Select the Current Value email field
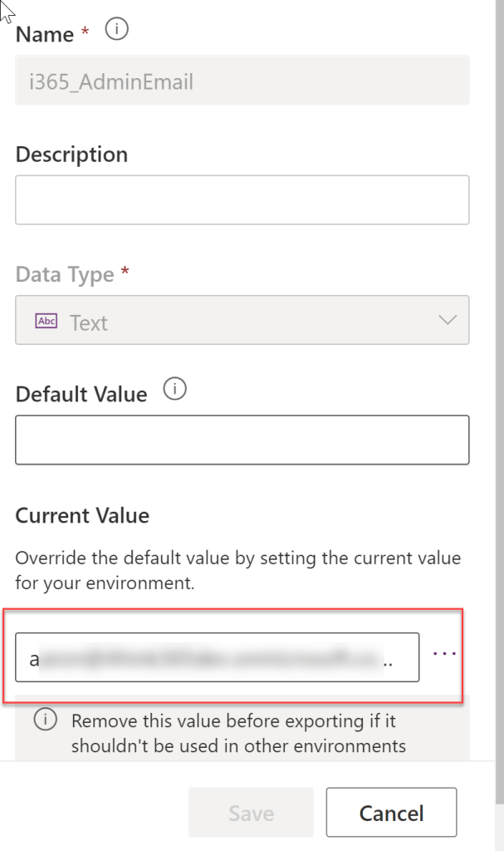 [x=217, y=658]
